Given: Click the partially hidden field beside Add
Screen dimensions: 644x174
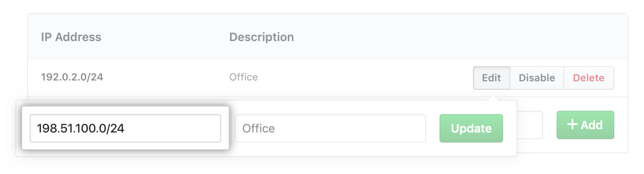Looking at the screenshot, I should [x=530, y=125].
